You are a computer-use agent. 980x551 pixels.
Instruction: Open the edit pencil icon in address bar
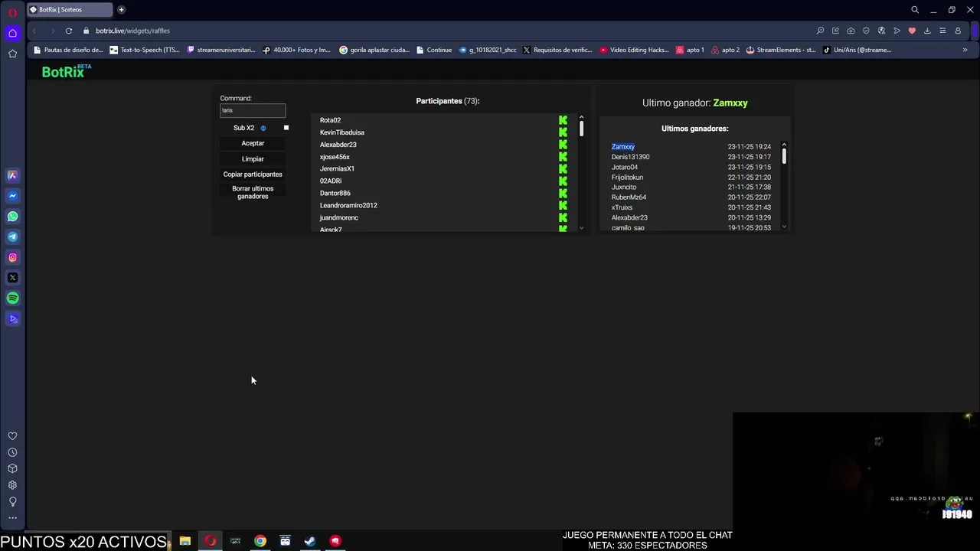coord(835,31)
